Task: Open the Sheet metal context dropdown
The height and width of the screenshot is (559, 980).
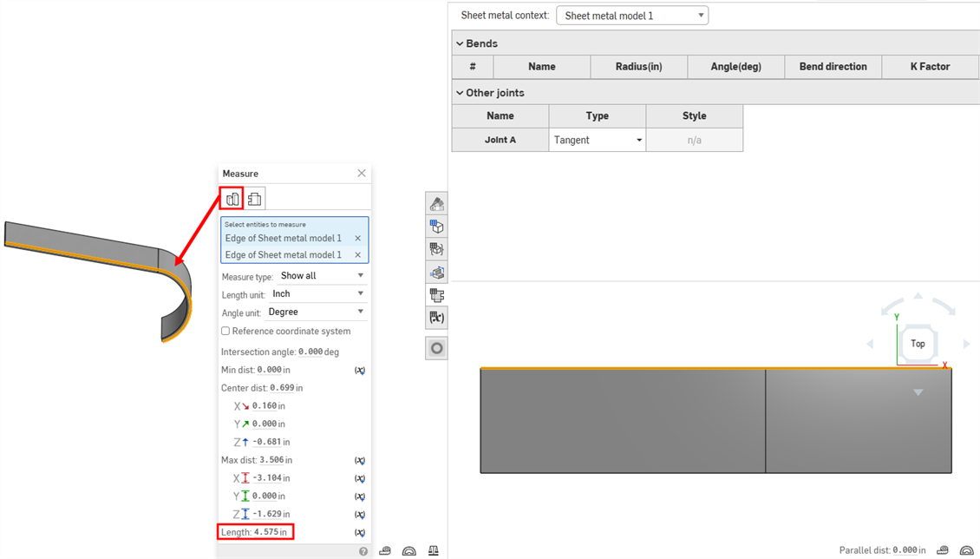Action: tap(631, 16)
